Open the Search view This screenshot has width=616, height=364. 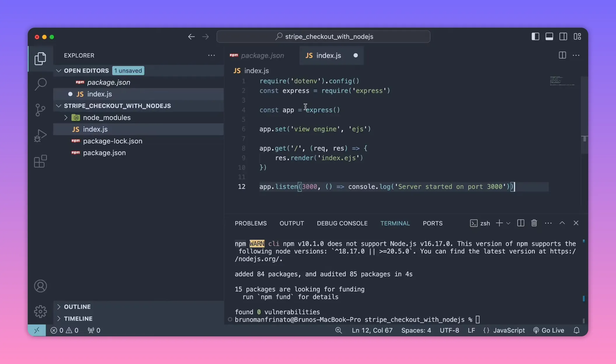pos(40,84)
